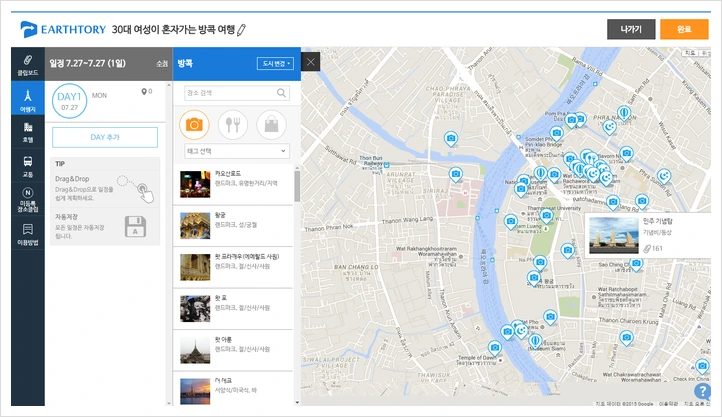The image size is (722, 417).
Task: Select the 왓 아룬 place name
Action: pos(223,340)
